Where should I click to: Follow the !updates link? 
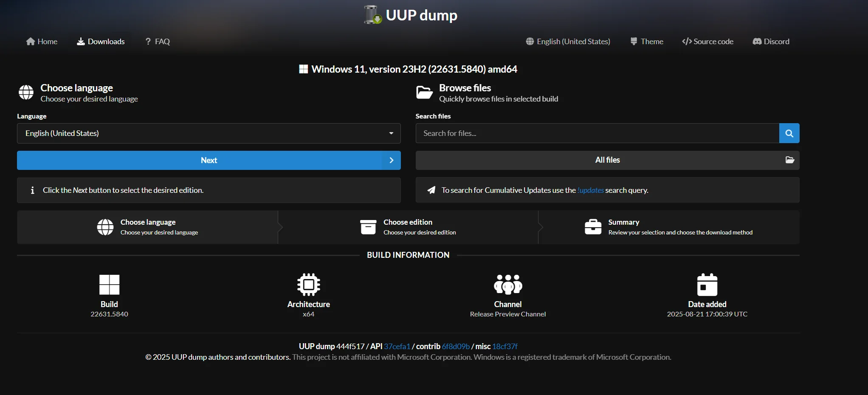[591, 190]
